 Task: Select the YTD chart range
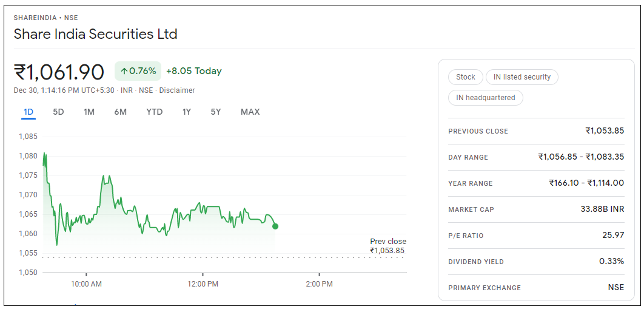click(x=155, y=112)
